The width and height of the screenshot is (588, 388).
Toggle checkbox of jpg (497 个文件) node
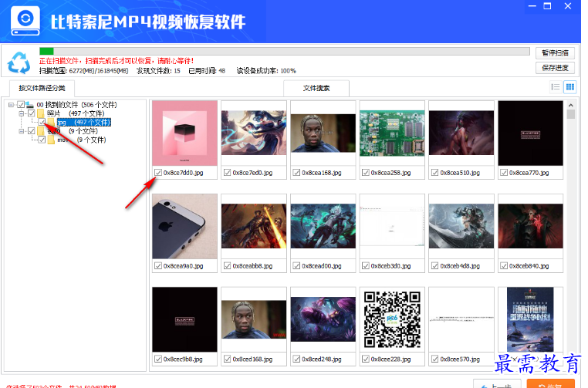click(42, 122)
